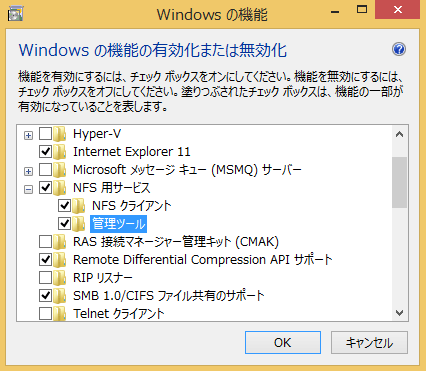Uncheck the NFS 用サービス checkbox

click(x=45, y=188)
